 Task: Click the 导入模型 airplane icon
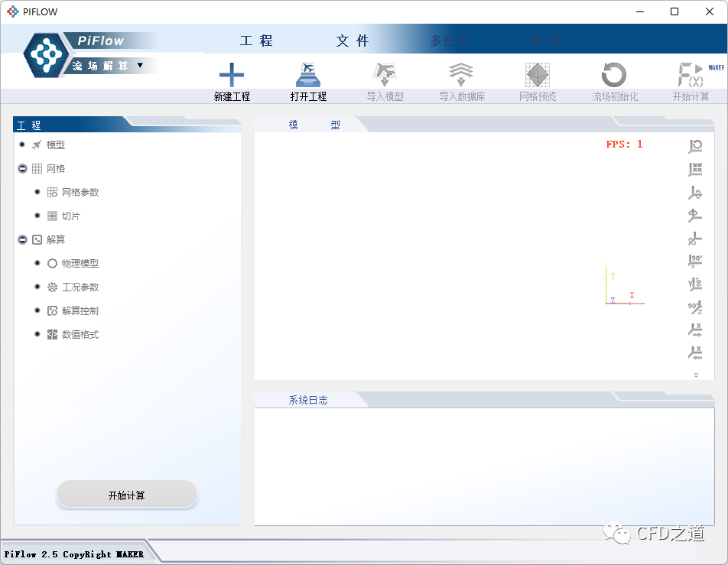click(x=385, y=75)
